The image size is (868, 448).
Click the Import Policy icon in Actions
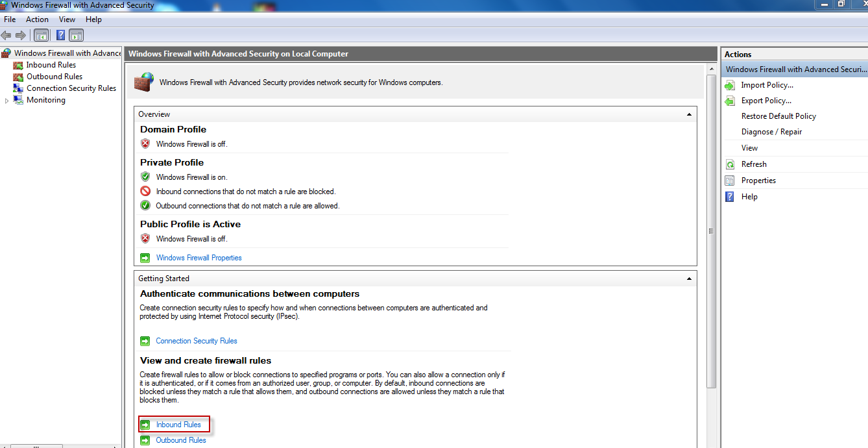[730, 85]
